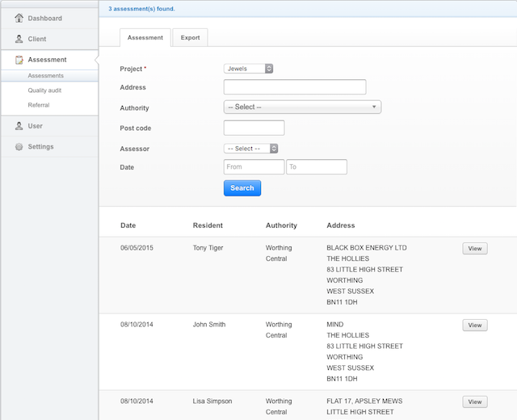Image resolution: width=517 pixels, height=420 pixels.
Task: Open the Quality audit submenu item
Action: (44, 90)
